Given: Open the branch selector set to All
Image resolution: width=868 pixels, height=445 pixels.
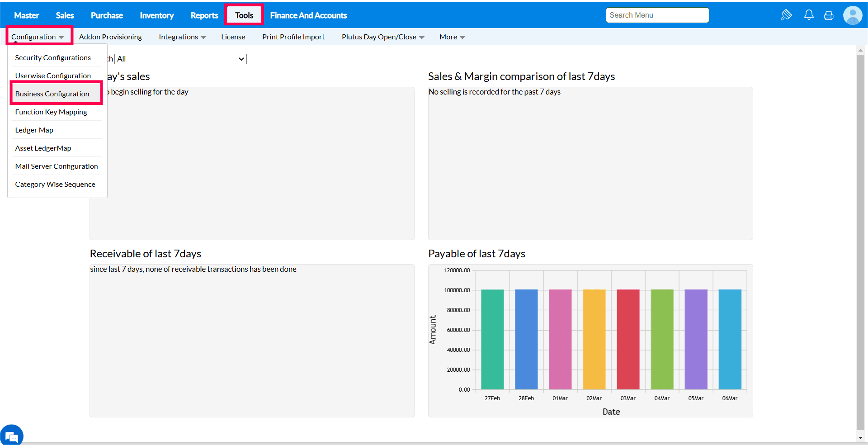Looking at the screenshot, I should pos(180,59).
